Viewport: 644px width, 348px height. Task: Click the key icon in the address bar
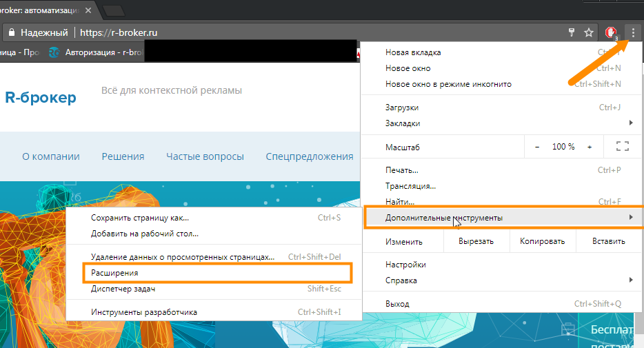pyautogui.click(x=572, y=32)
